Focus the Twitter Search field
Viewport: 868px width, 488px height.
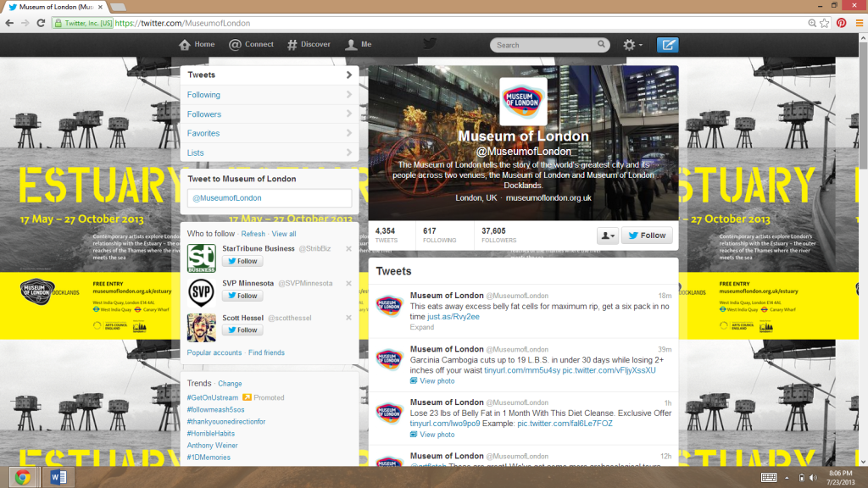(549, 45)
